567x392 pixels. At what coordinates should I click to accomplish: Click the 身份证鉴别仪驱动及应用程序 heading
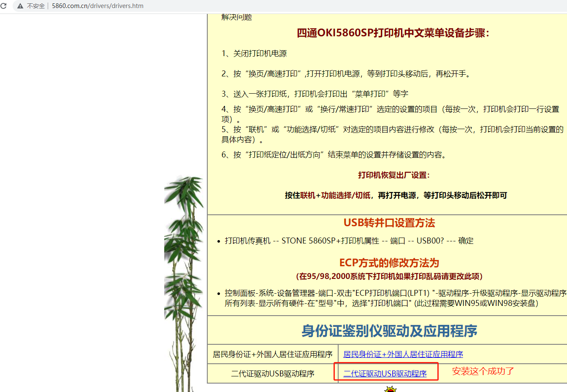click(x=389, y=331)
